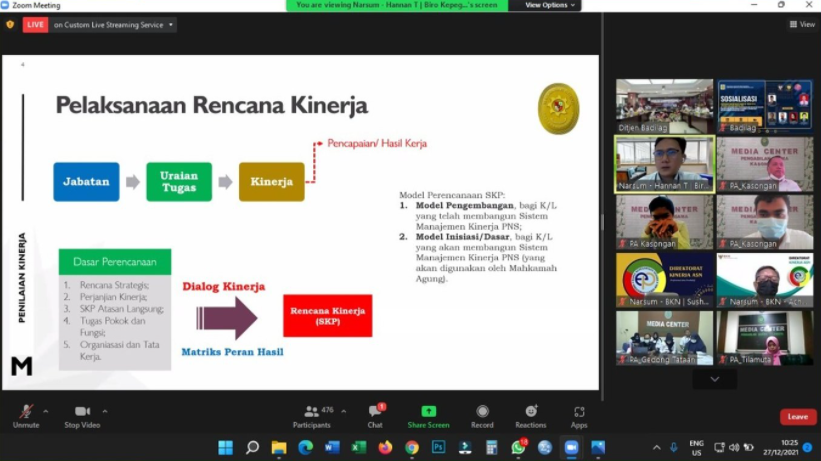Open the Chat panel

376,414
